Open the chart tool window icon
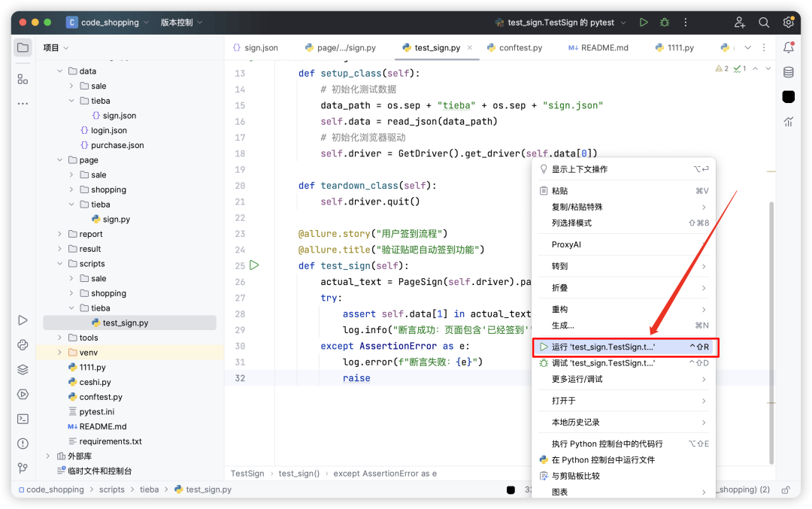 [x=788, y=122]
